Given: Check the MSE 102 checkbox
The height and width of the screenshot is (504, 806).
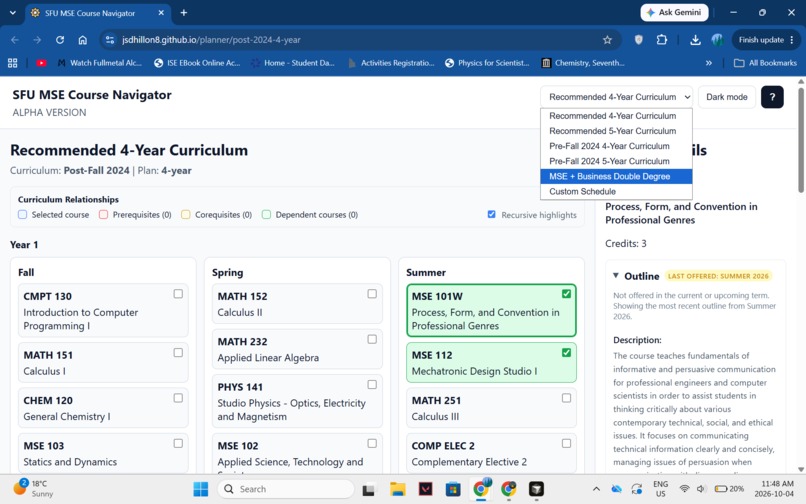Looking at the screenshot, I should (372, 443).
